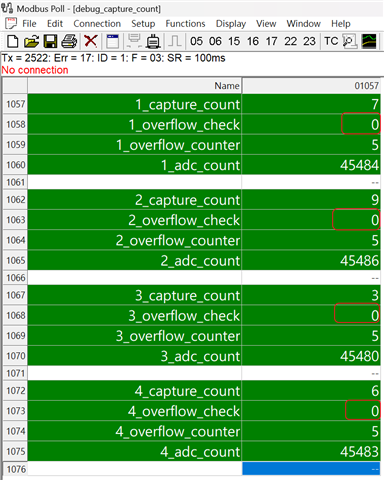The width and height of the screenshot is (384, 480).
Task: Select the 3_overflow_check value cell
Action: coord(311,315)
